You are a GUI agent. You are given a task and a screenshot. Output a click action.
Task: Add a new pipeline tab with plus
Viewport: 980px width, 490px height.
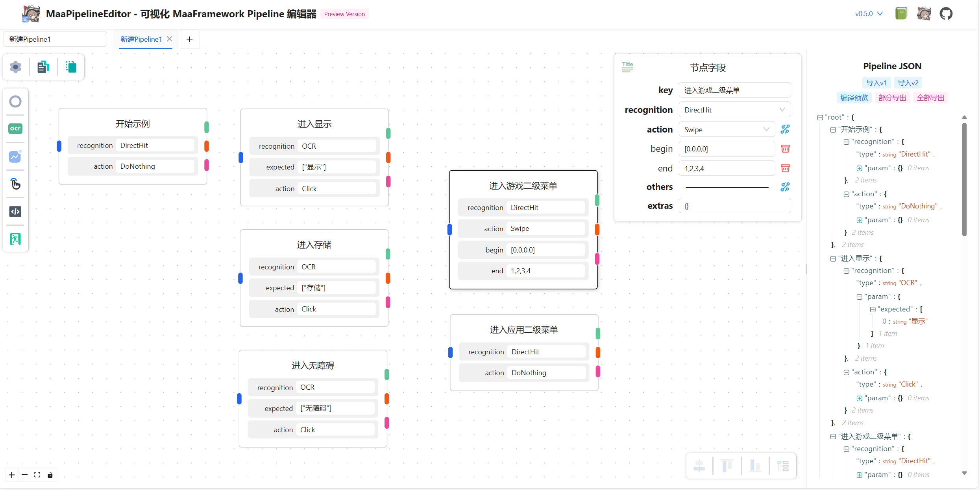click(189, 39)
